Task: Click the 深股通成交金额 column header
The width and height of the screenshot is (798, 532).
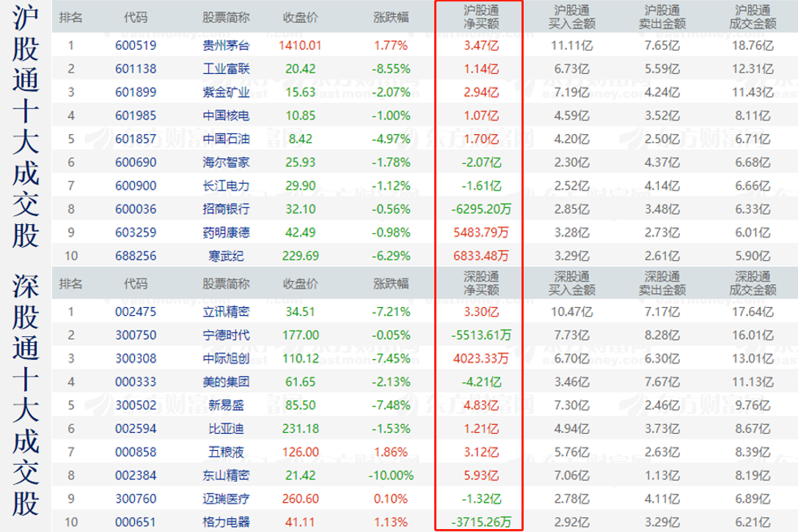Action: tap(753, 284)
